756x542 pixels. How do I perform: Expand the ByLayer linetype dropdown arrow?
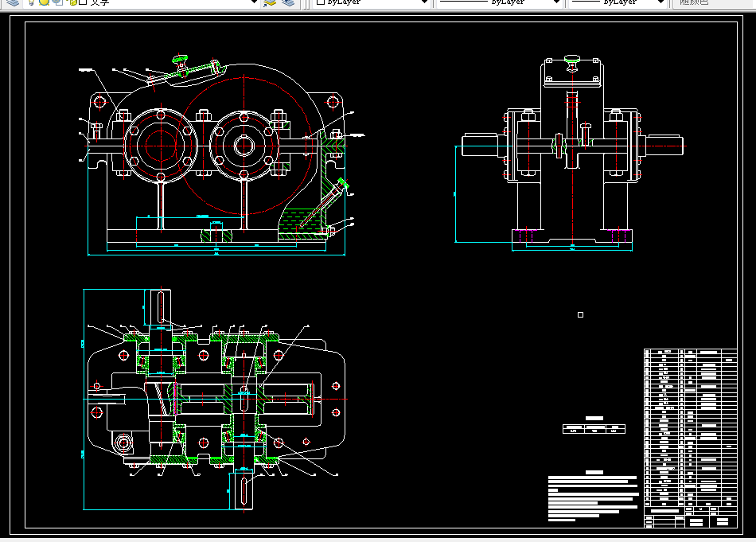pos(556,2)
